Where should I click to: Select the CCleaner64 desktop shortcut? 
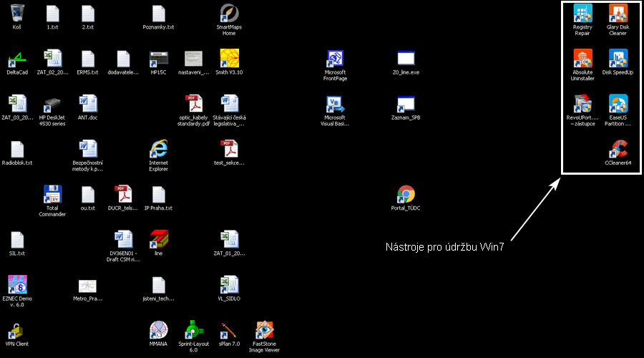[618, 149]
